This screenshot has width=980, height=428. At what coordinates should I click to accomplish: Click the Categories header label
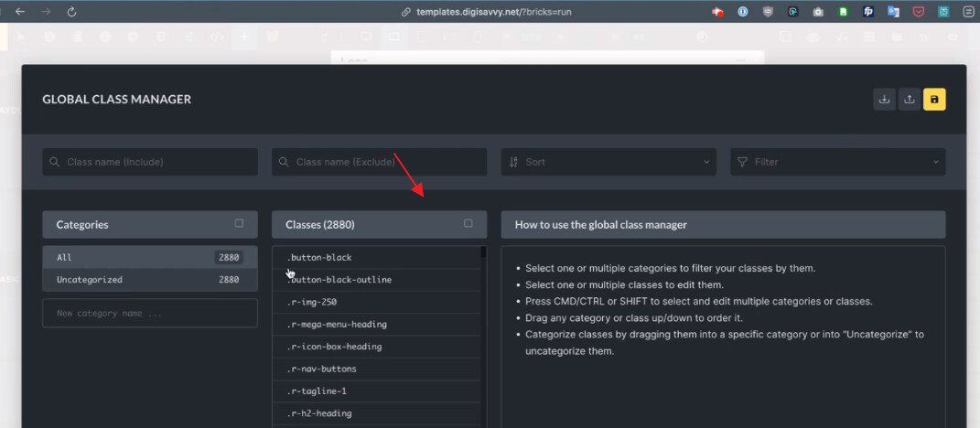click(81, 224)
